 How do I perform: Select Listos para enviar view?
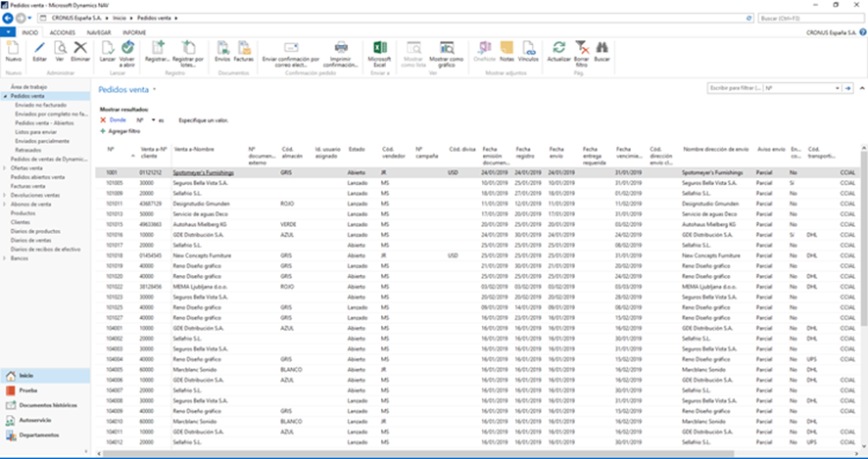(x=36, y=132)
